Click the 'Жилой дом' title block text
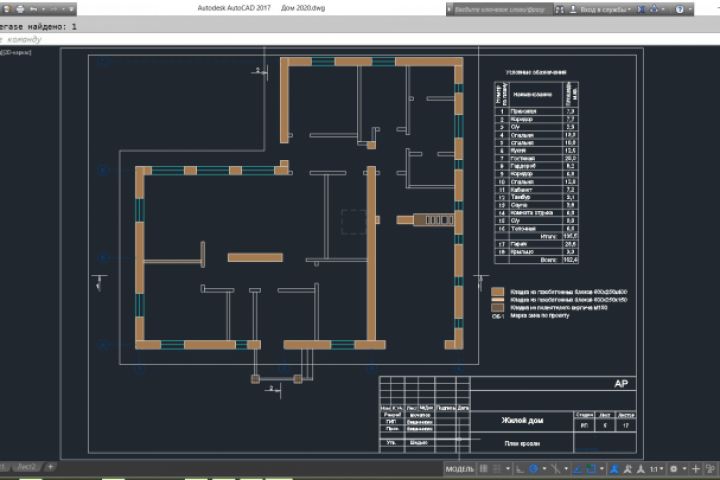This screenshot has width=720, height=480. (523, 420)
